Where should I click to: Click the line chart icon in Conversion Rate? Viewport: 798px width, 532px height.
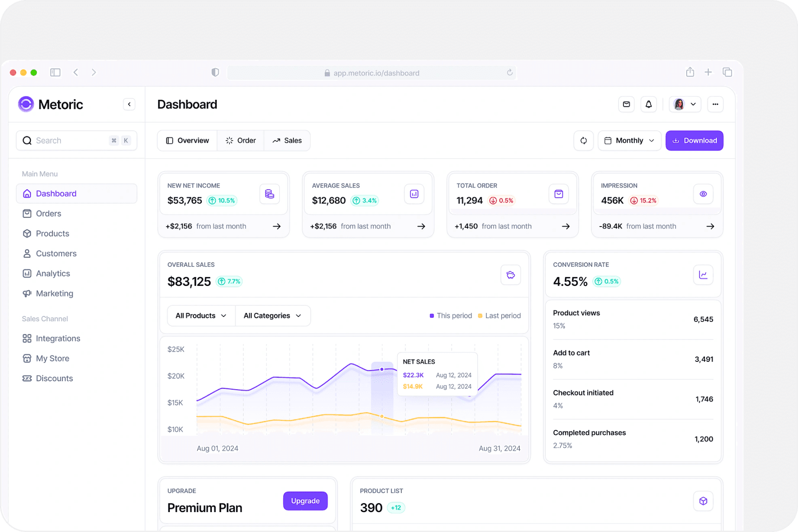703,275
